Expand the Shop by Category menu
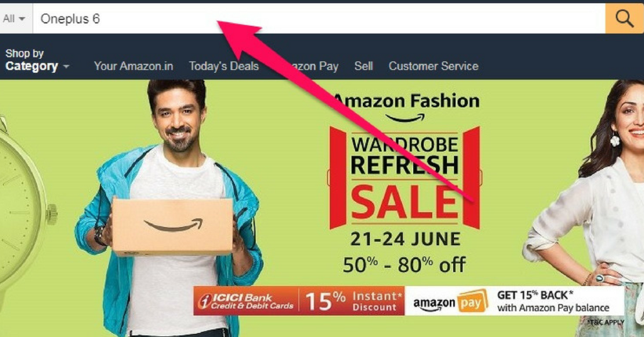Image resolution: width=644 pixels, height=337 pixels. coord(37,60)
